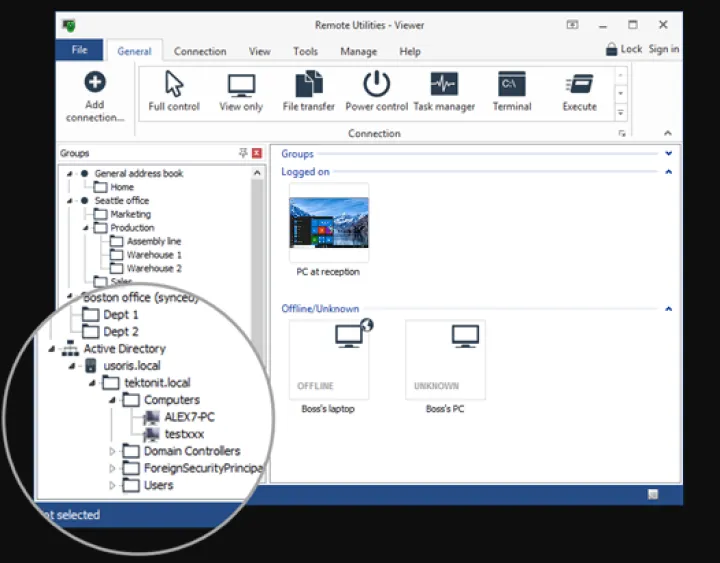Viewport: 720px width, 563px height.
Task: Click the blue File button
Action: click(79, 50)
